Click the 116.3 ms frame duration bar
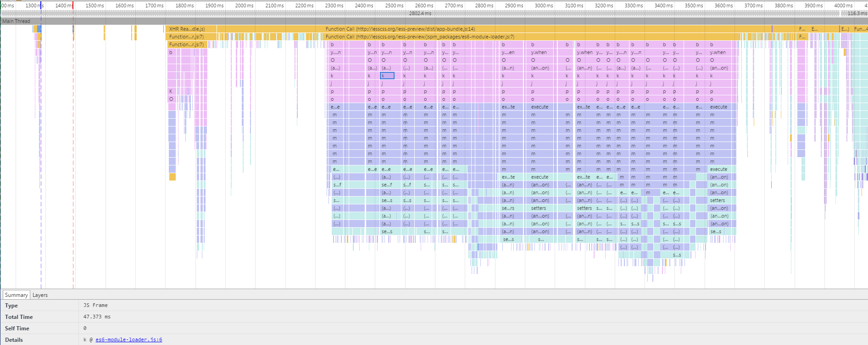Image resolution: width=868 pixels, height=345 pixels. 856,13
